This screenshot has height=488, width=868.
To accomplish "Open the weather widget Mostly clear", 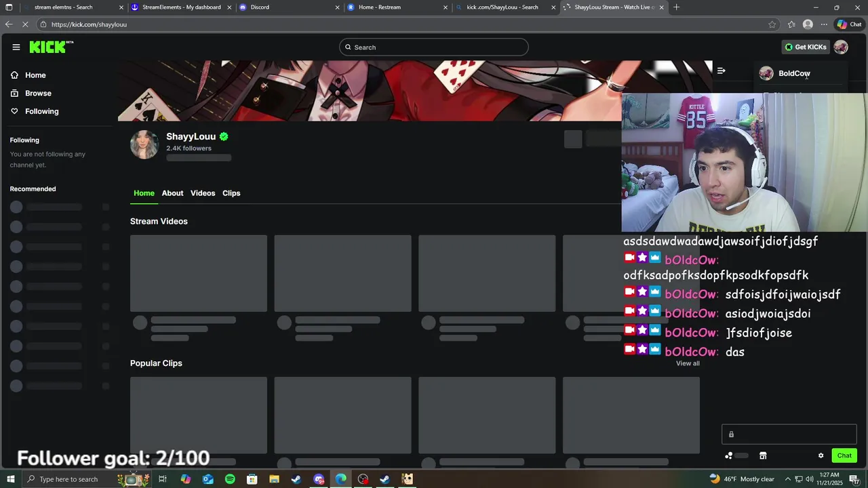I will click(x=741, y=479).
